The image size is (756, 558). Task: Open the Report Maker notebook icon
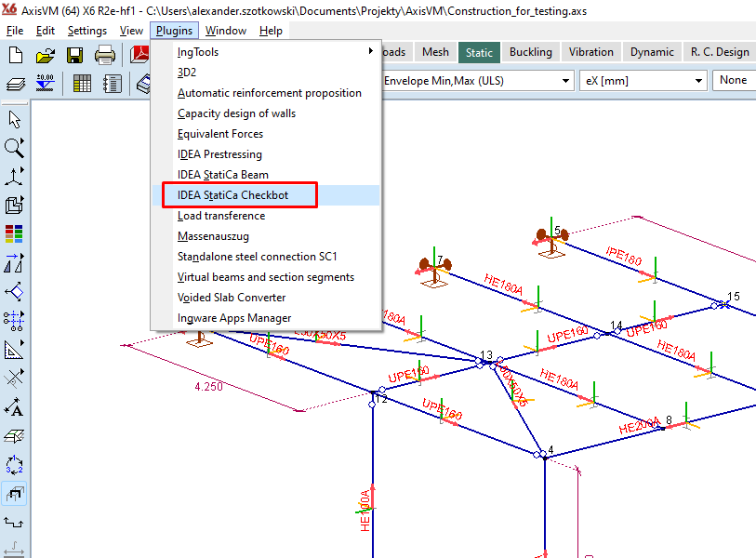pos(112,83)
